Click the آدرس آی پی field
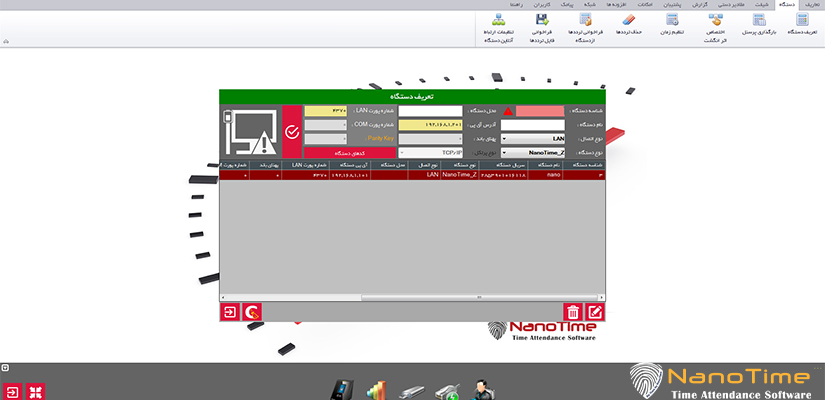 430,125
